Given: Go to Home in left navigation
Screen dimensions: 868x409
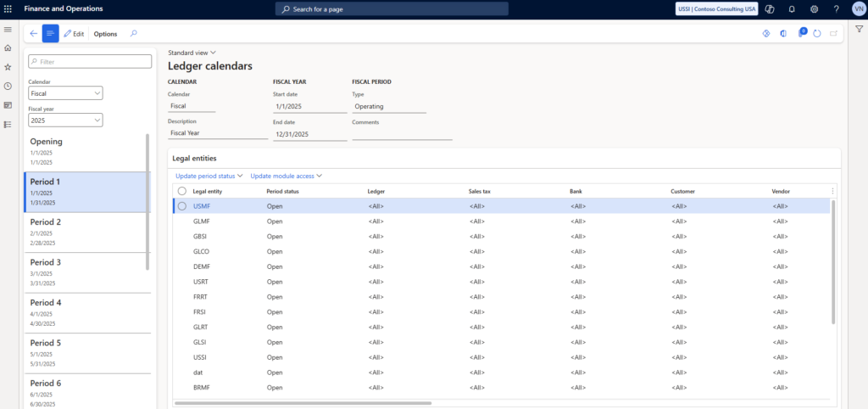Looking at the screenshot, I should point(8,48).
